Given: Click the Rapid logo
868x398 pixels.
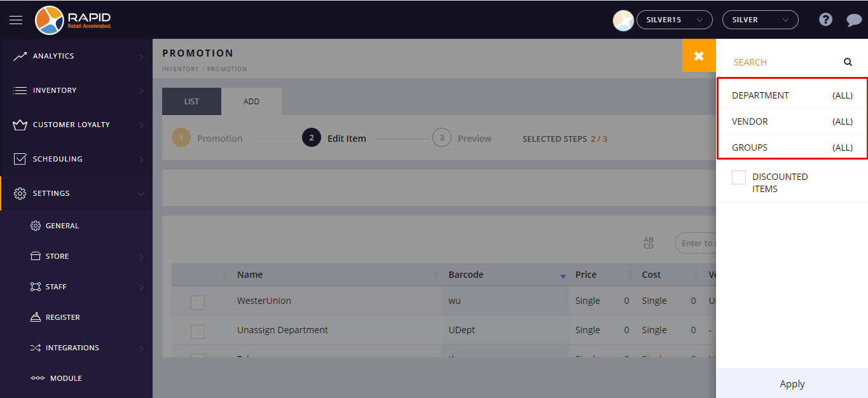Looking at the screenshot, I should tap(74, 20).
